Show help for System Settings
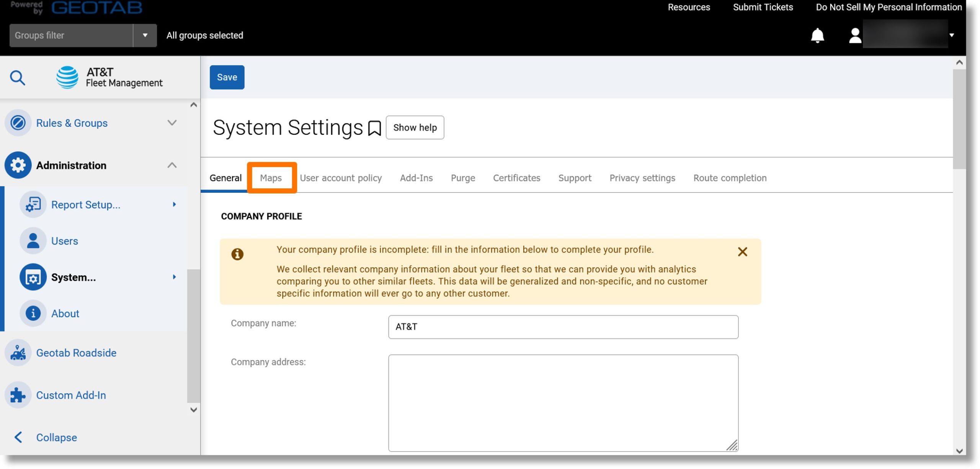 (x=415, y=127)
